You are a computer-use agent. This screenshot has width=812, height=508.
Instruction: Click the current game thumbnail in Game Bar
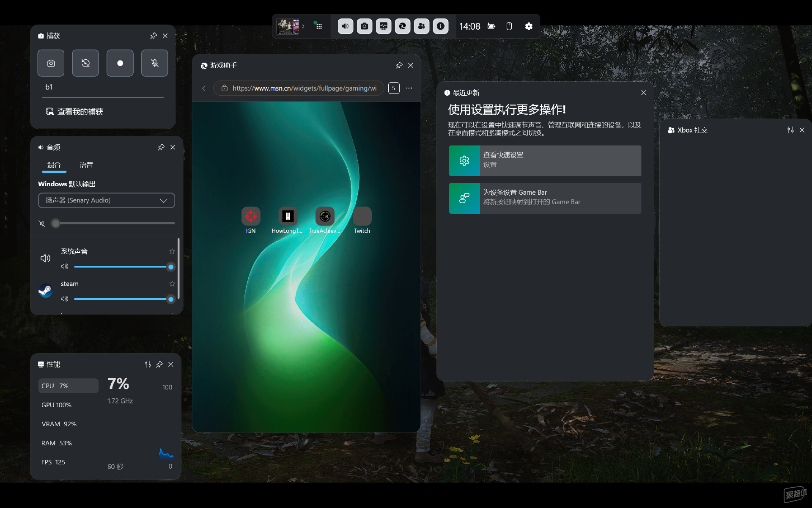288,26
